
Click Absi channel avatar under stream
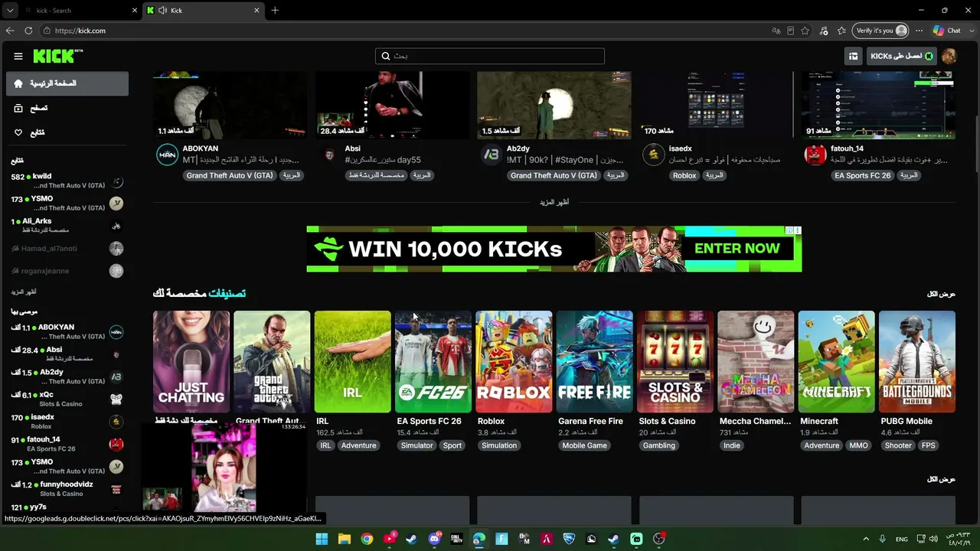pyautogui.click(x=329, y=155)
